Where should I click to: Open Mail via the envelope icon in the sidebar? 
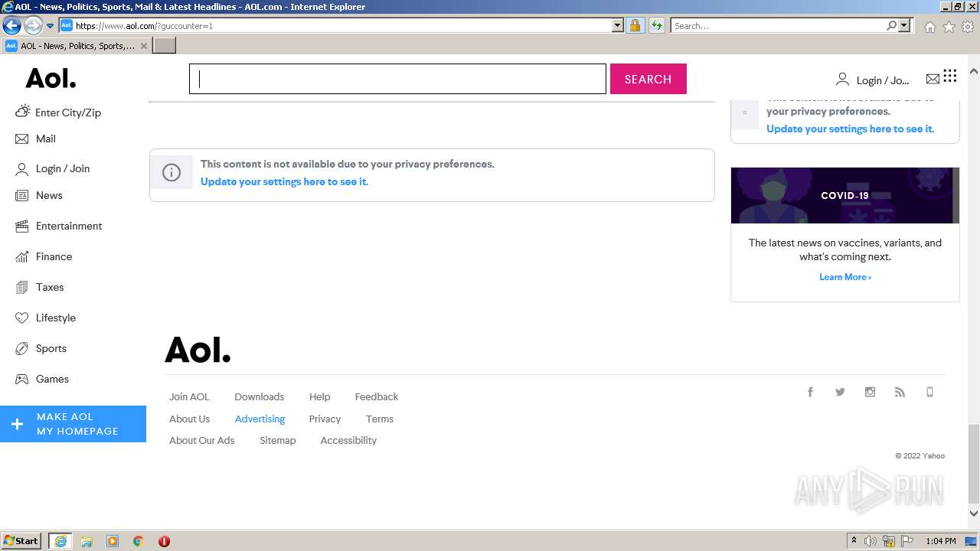21,139
